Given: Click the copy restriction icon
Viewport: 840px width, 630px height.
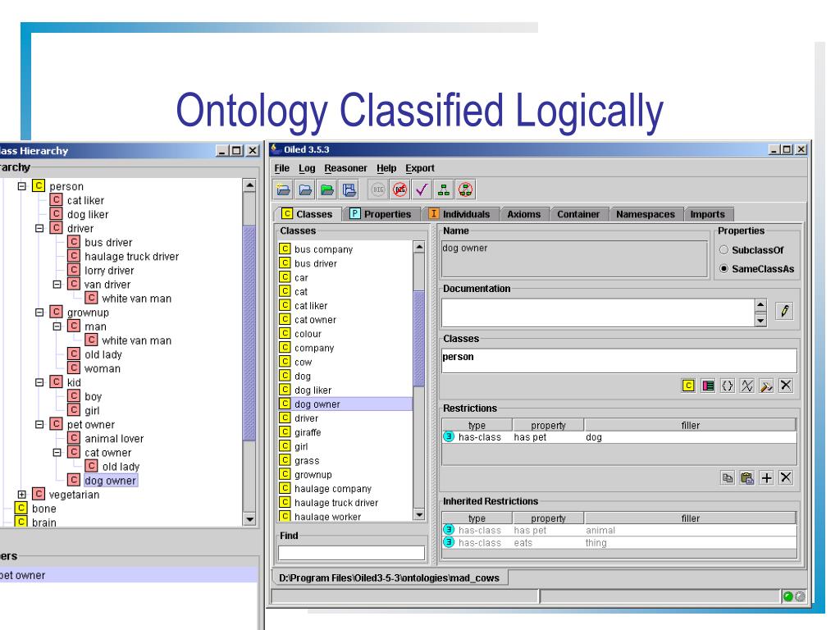Looking at the screenshot, I should point(728,478).
